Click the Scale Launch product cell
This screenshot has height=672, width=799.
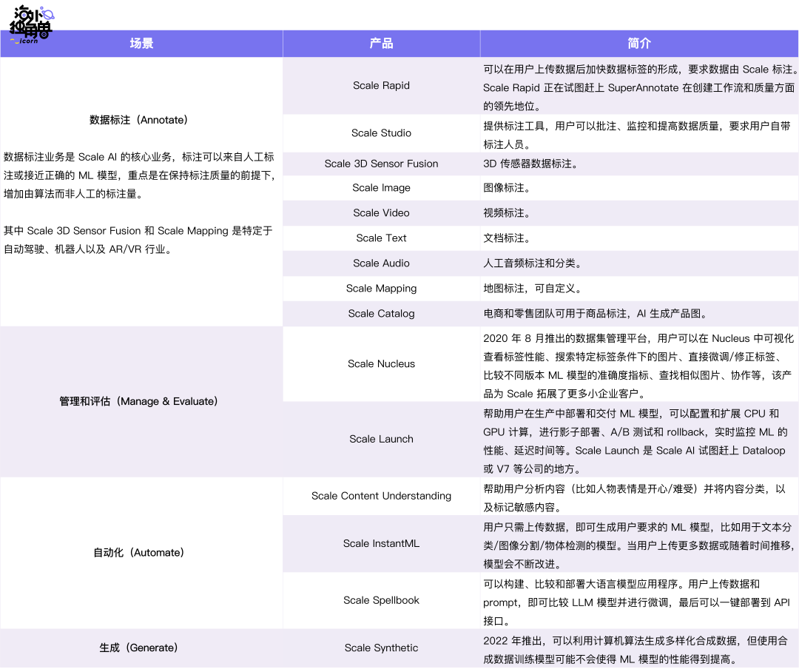[381, 439]
